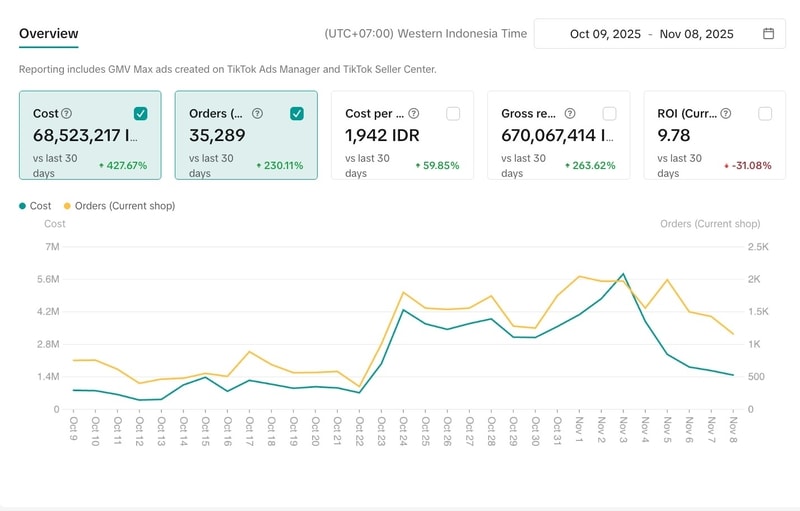Screen dimensions: 800x511
Task: Click the start date Oct 09, 2025
Action: pyautogui.click(x=604, y=34)
